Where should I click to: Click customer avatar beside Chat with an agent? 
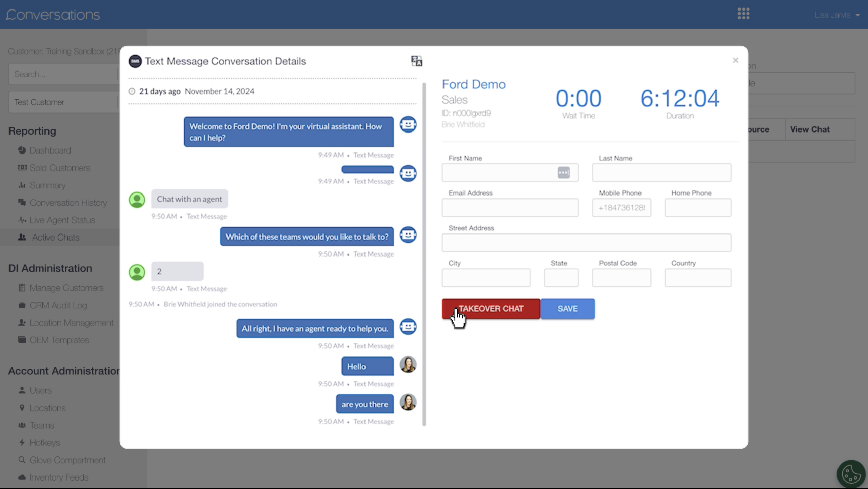pos(137,200)
